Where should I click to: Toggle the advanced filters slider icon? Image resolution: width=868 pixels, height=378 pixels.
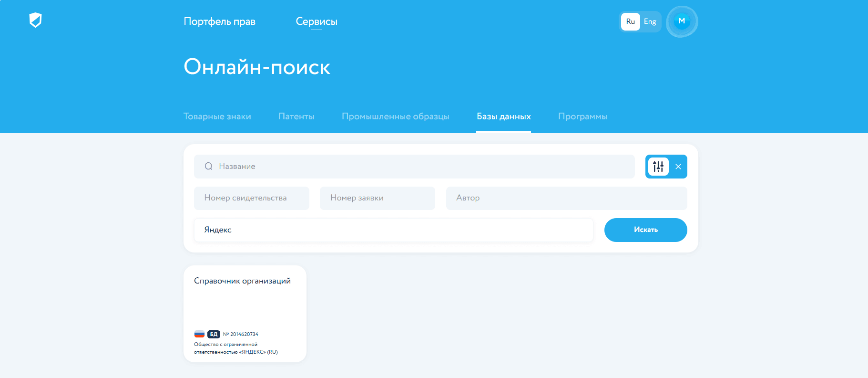[658, 167]
